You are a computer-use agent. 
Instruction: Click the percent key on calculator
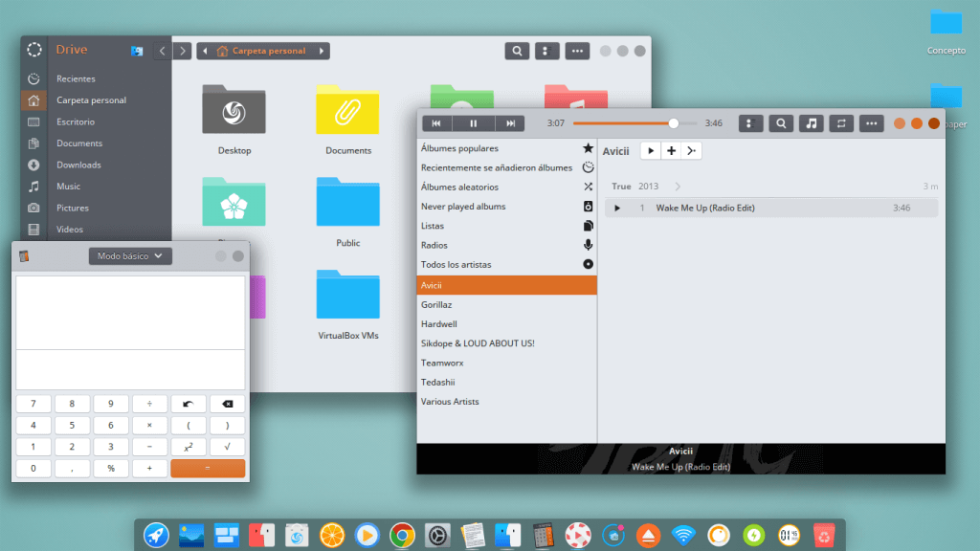pos(111,468)
